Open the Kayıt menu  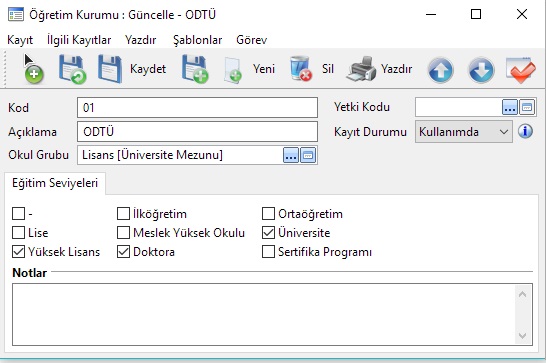point(20,40)
